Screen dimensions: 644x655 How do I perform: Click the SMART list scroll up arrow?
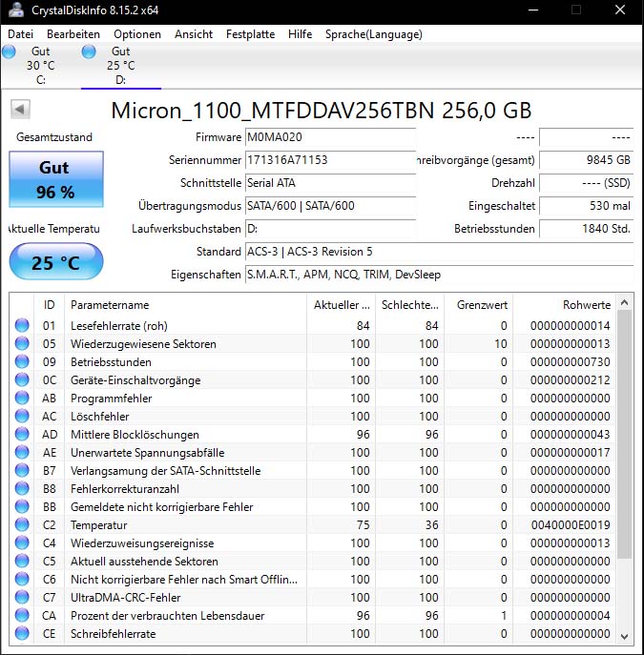(624, 302)
